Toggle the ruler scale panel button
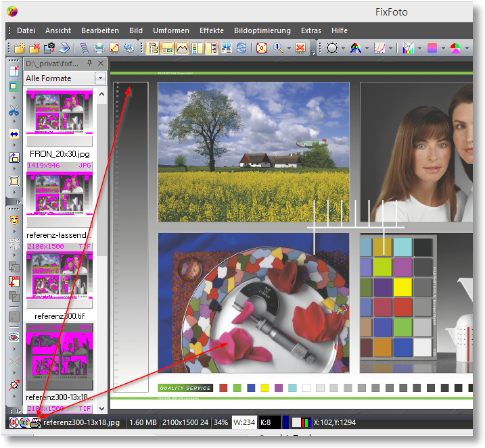485x448 pixels. click(x=212, y=48)
